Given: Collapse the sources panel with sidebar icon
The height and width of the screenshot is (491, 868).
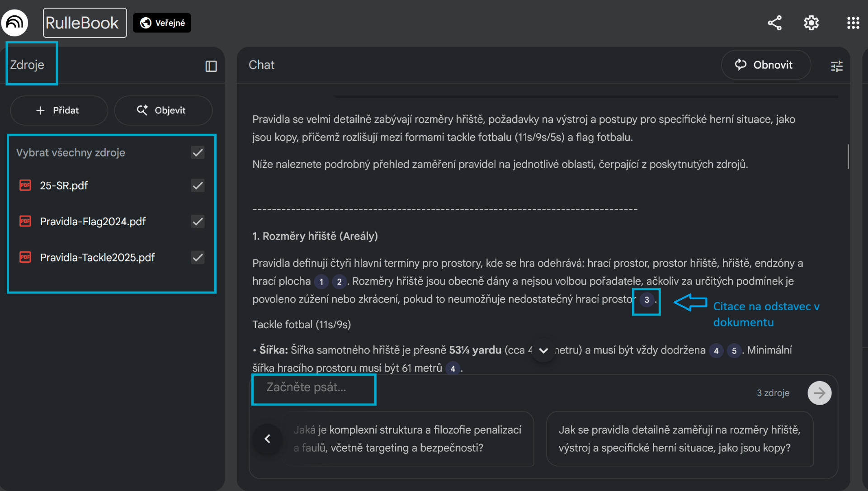Looking at the screenshot, I should pos(211,66).
